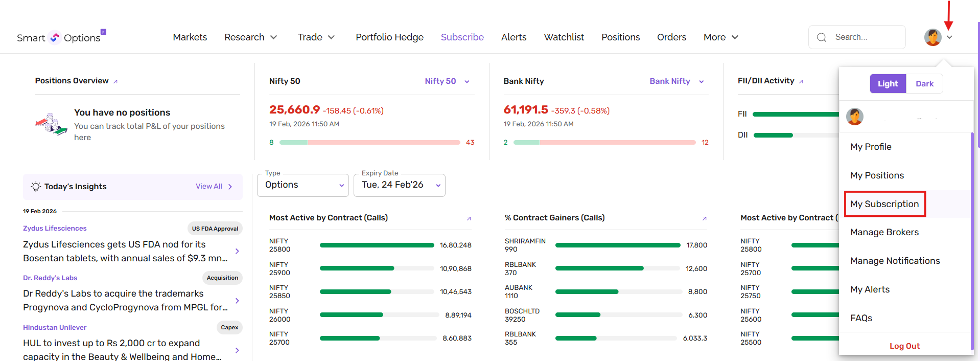Expand the Bank Nifty index selector
This screenshot has width=980, height=361.
pyautogui.click(x=676, y=81)
